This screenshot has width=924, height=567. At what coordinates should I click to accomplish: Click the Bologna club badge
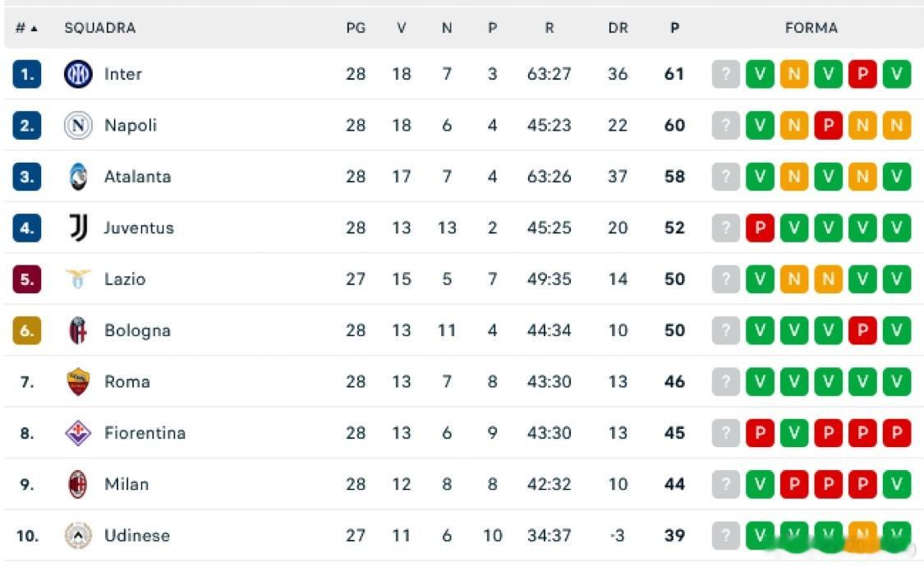[78, 330]
